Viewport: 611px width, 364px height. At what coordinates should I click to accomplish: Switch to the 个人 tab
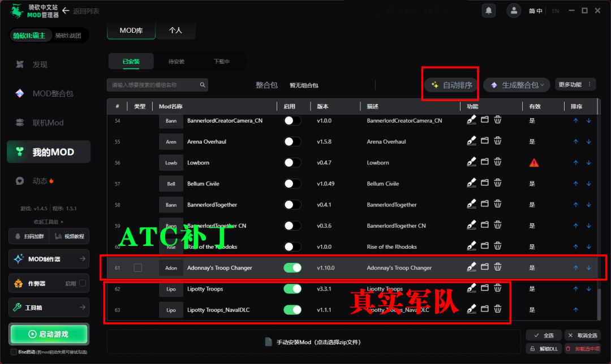click(x=175, y=31)
